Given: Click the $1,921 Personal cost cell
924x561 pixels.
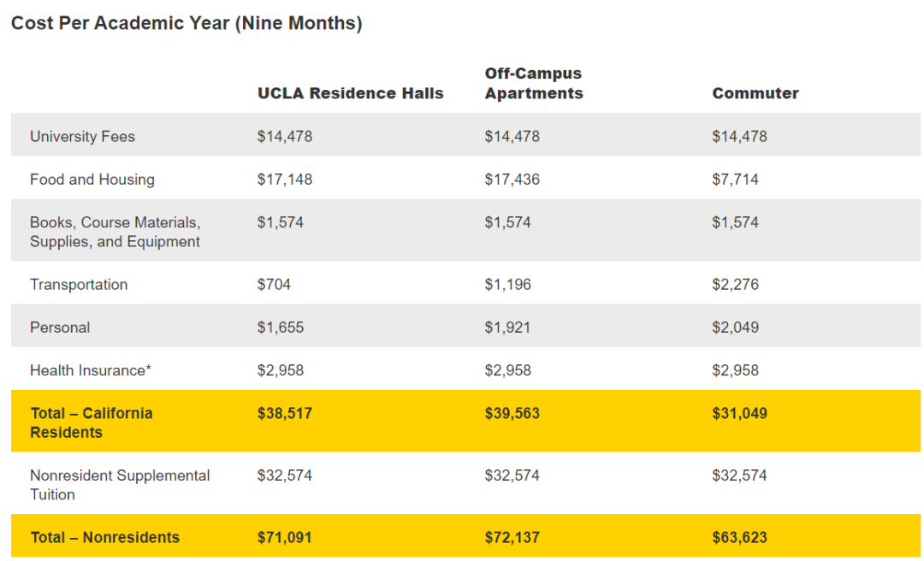Looking at the screenshot, I should click(508, 327).
